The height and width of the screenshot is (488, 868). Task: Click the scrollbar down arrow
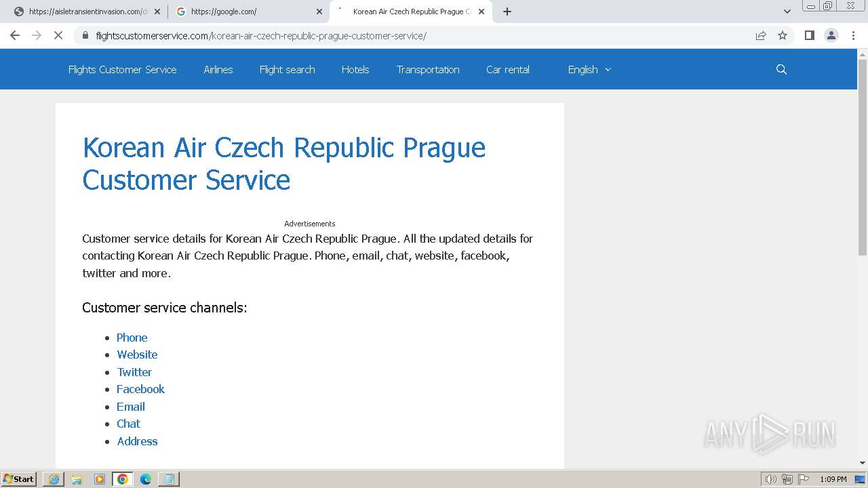coord(863,463)
